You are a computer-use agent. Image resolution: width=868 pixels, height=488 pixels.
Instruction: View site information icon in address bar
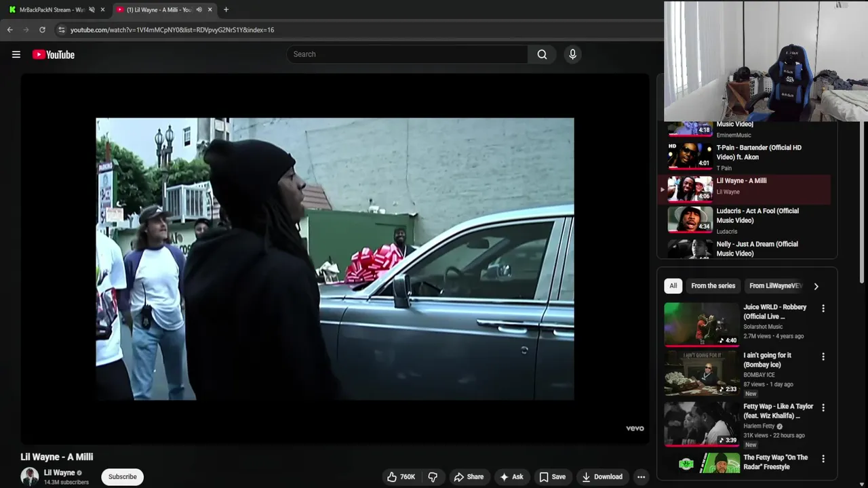click(x=61, y=30)
